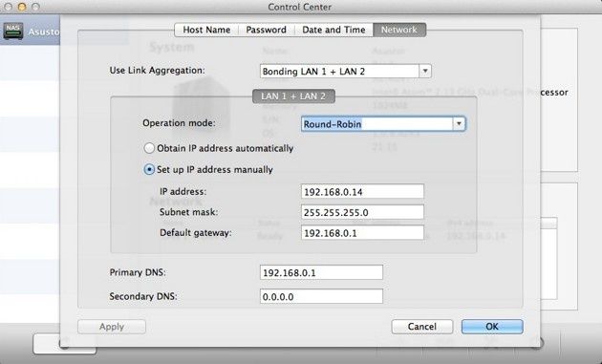This screenshot has height=364, width=602.
Task: Select the Asustor NAS device icon
Action: coord(13,32)
